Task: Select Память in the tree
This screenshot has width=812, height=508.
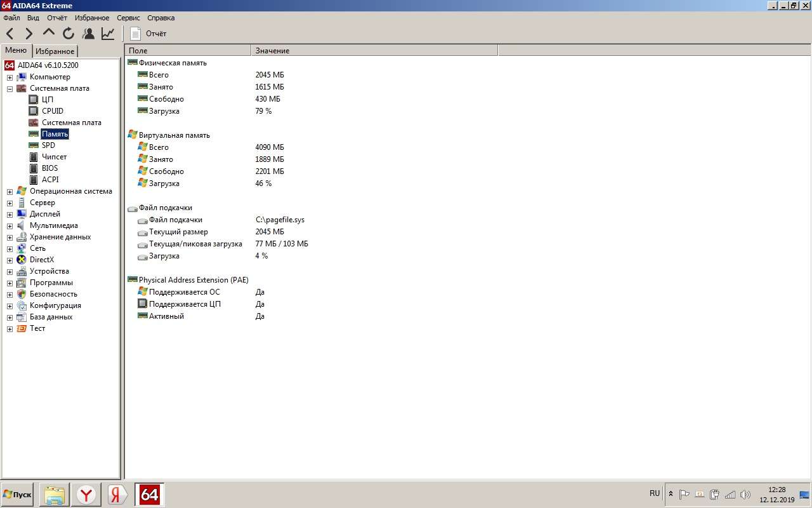Action: point(55,134)
